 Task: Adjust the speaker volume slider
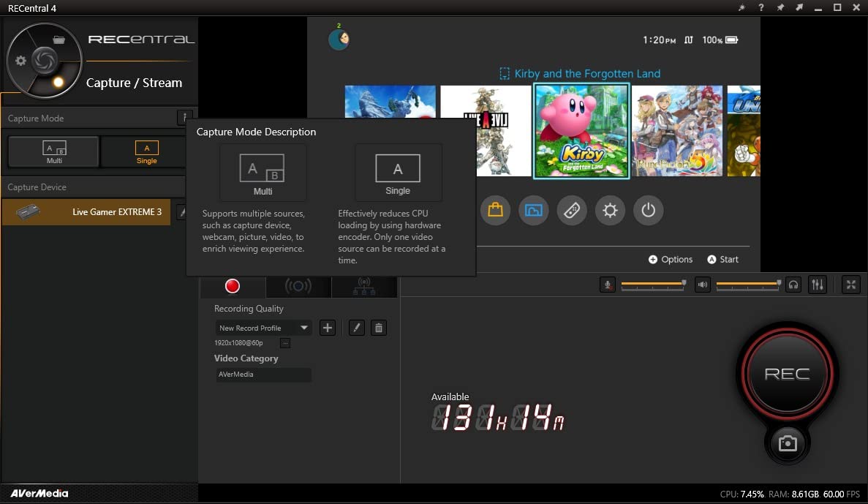click(x=748, y=285)
